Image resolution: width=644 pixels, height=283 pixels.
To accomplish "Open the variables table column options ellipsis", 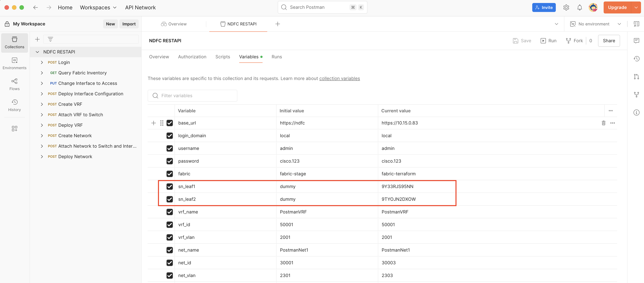I will click(611, 111).
